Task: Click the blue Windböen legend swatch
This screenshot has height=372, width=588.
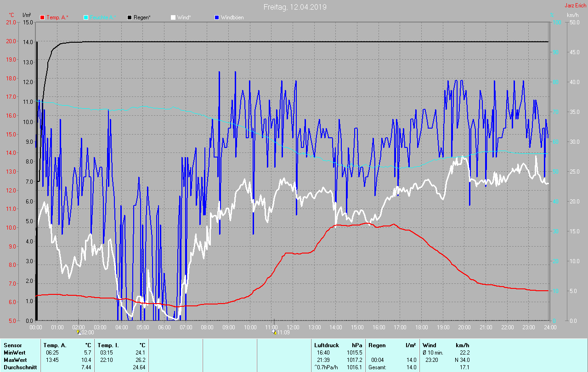Action: click(217, 17)
